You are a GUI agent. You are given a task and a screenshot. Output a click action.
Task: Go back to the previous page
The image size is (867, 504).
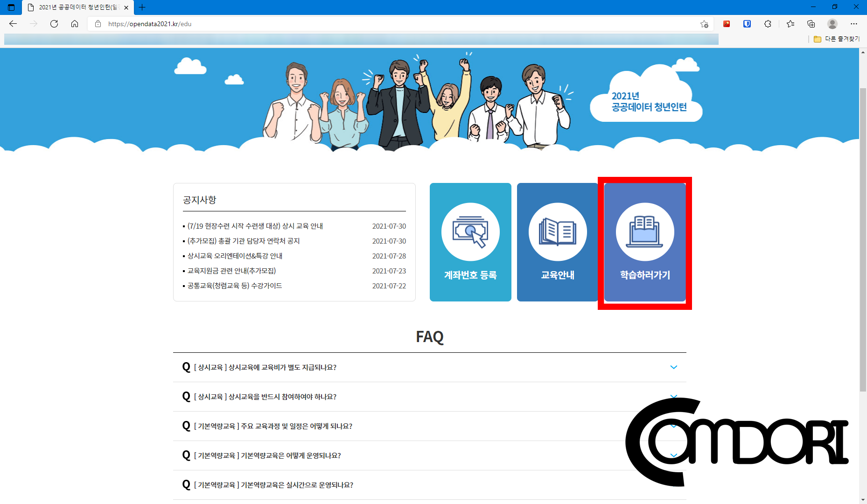[13, 24]
